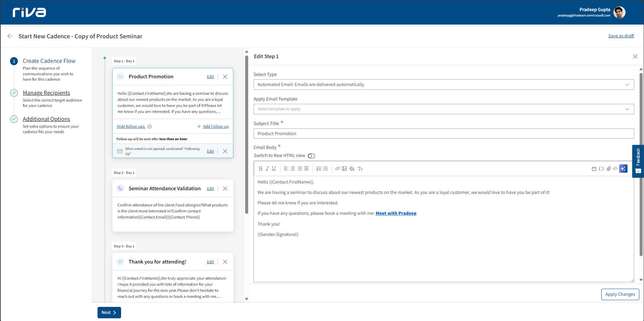This screenshot has width=644, height=321.
Task: Attach a file with the paperclip icon
Action: point(608,169)
